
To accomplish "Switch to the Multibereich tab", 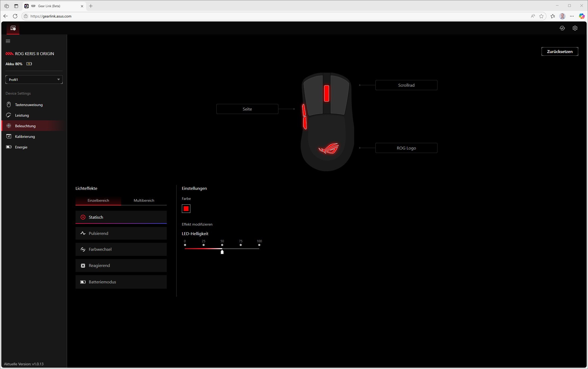I will pos(144,200).
